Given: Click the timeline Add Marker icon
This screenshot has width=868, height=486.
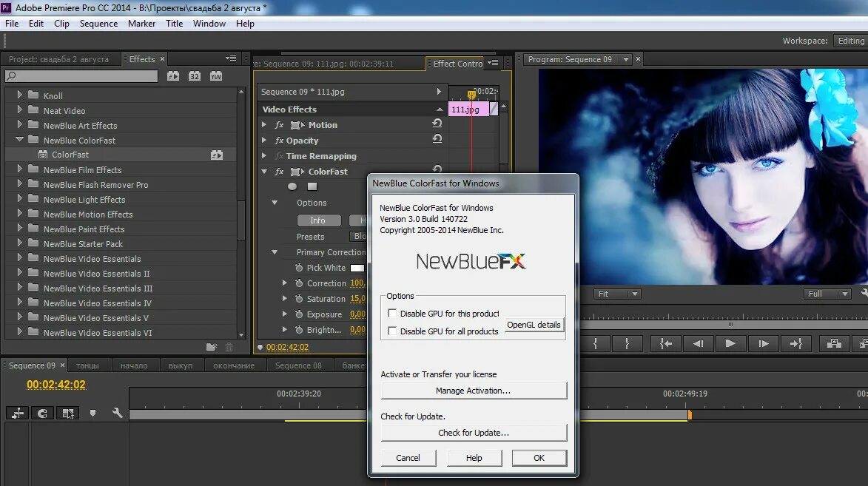Looking at the screenshot, I should pos(92,413).
